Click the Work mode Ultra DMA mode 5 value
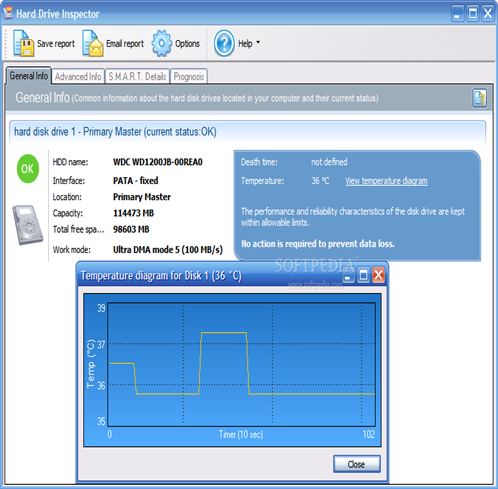 168,250
